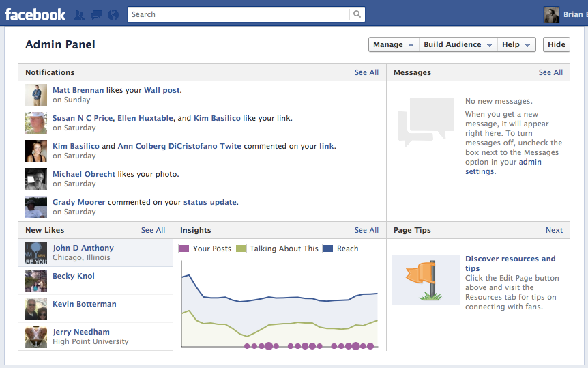Image resolution: width=588 pixels, height=368 pixels.
Task: Expand the Manage dropdown
Action: (394, 44)
